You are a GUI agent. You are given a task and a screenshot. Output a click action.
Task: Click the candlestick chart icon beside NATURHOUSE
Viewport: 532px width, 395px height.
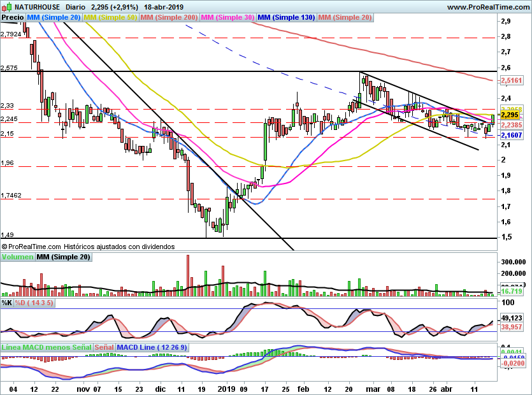tap(6, 7)
